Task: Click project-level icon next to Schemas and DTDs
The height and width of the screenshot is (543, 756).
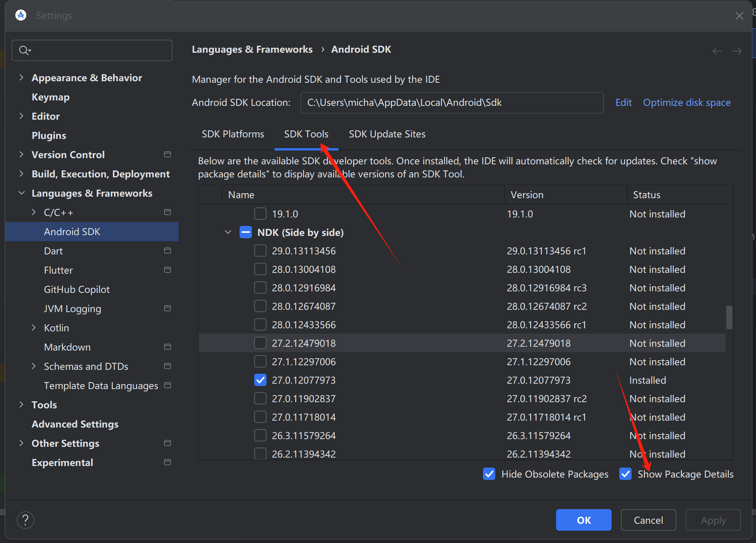Action: [x=168, y=366]
